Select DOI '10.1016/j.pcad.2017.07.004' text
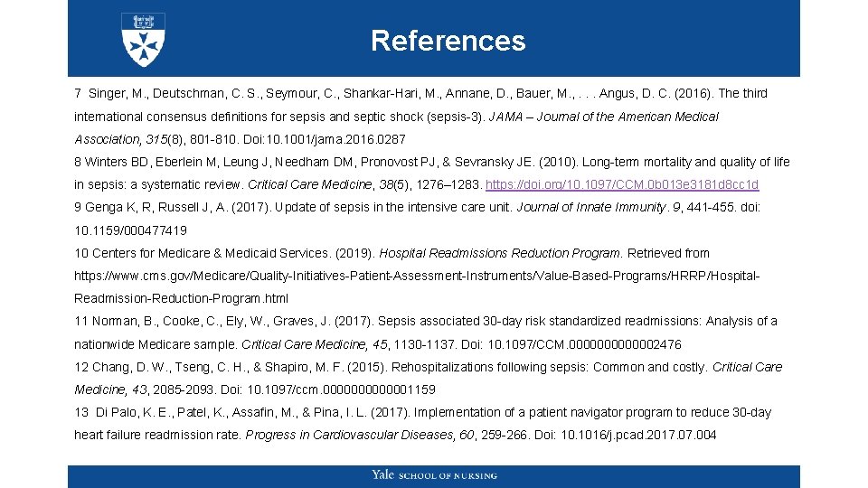Screen dimensions: 868x488 [x=638, y=436]
